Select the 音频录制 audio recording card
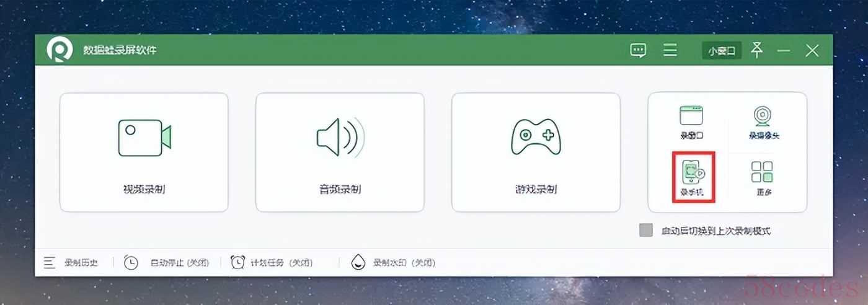The image size is (868, 305). pos(340,152)
